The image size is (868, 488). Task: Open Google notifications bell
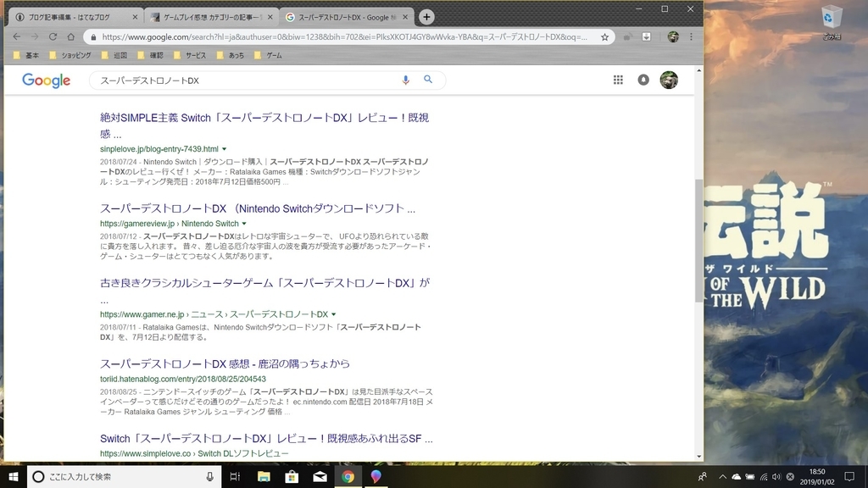pyautogui.click(x=643, y=80)
